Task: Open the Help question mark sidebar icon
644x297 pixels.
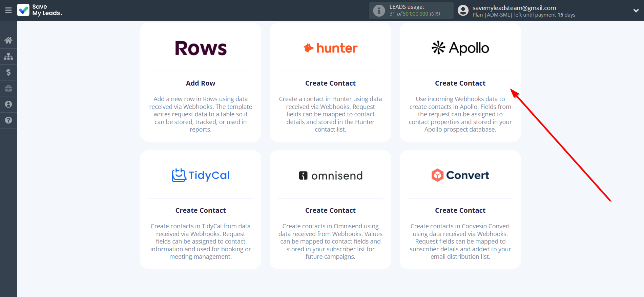Action: point(8,120)
